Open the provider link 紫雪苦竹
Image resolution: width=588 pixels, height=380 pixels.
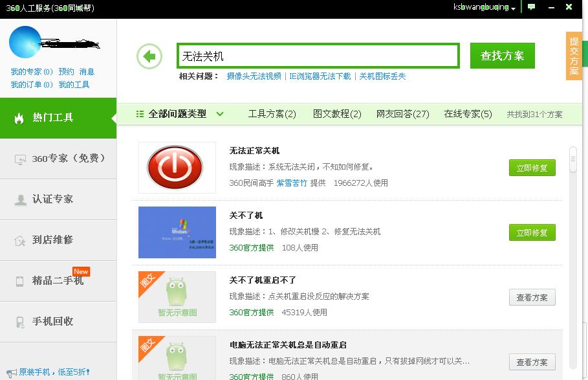292,183
